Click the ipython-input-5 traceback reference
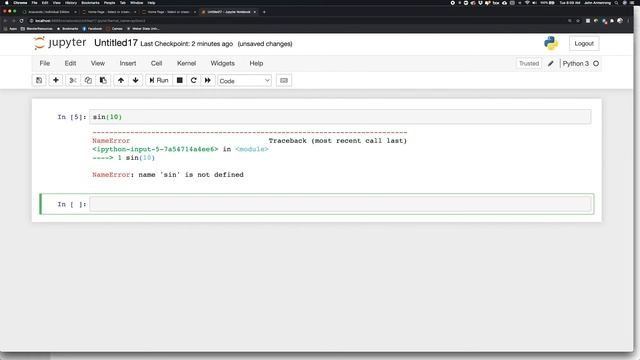 pyautogui.click(x=155, y=149)
